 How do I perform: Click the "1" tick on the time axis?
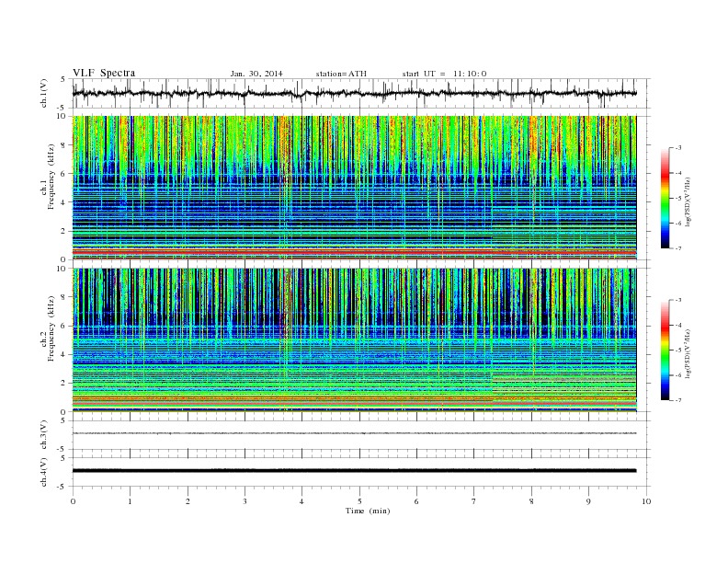(131, 501)
